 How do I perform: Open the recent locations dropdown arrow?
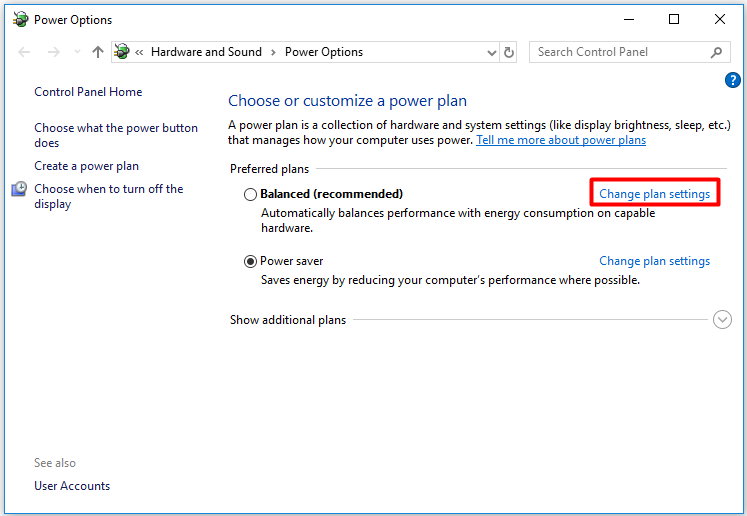[77, 52]
